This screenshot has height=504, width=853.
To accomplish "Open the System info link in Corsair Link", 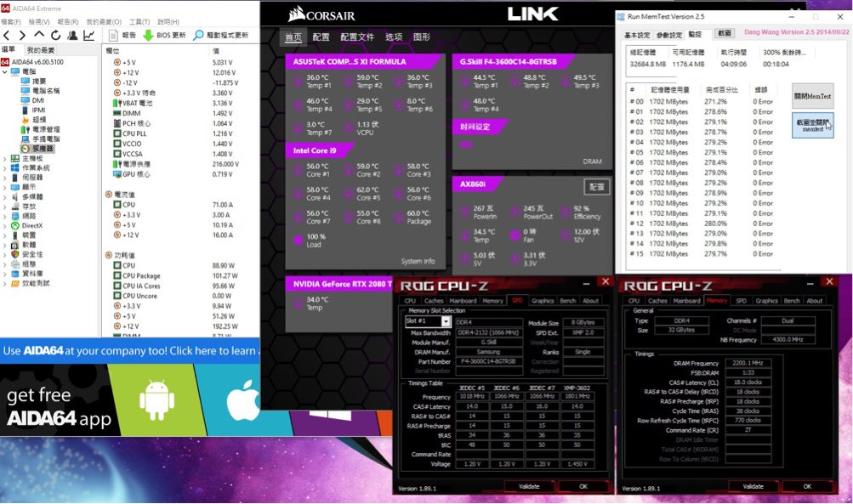I will [418, 261].
